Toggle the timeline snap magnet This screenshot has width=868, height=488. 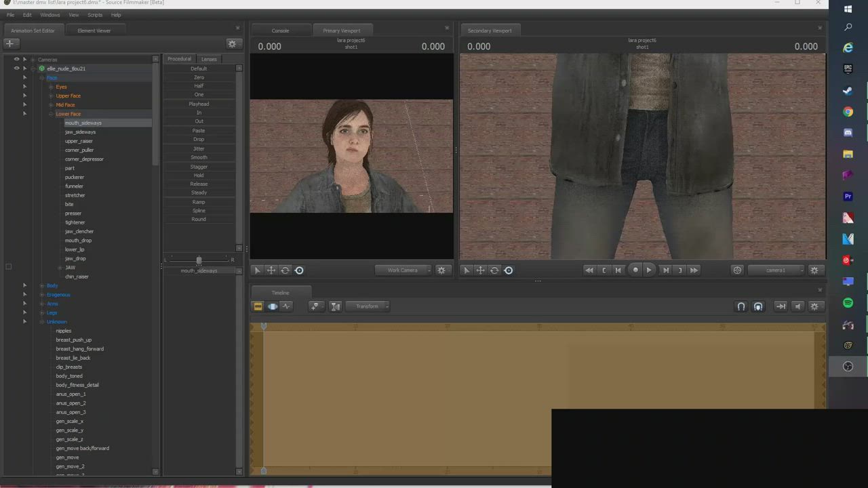click(x=741, y=306)
